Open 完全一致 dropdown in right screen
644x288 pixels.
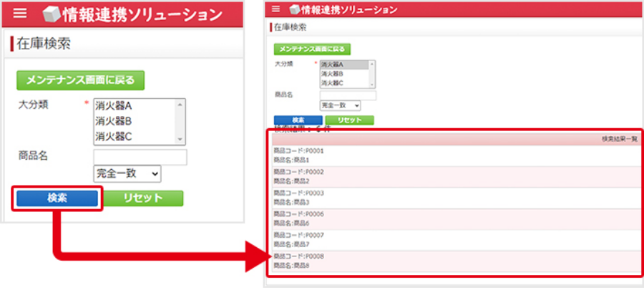[x=341, y=106]
